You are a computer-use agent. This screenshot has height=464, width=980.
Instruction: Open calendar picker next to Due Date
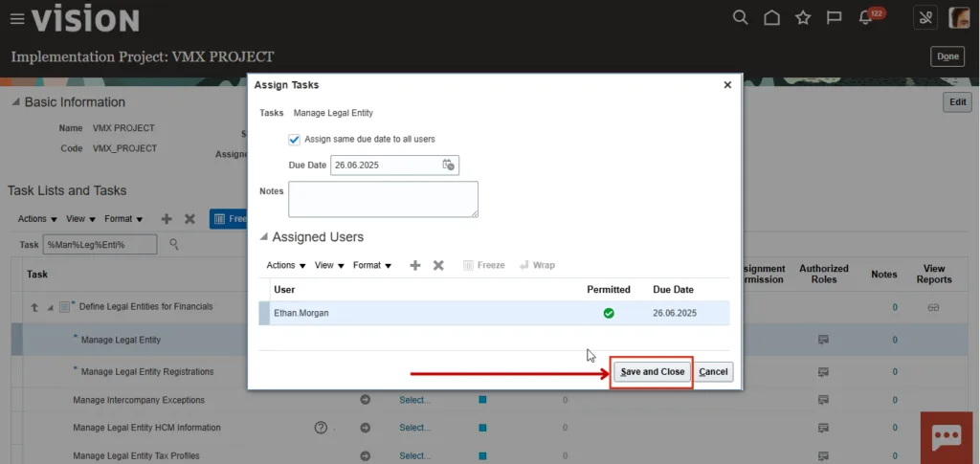[448, 166]
